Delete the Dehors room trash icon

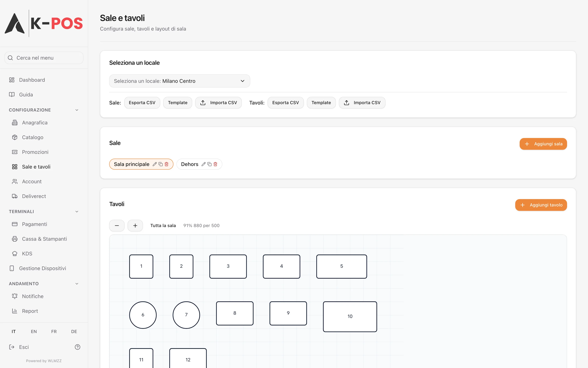pos(215,164)
